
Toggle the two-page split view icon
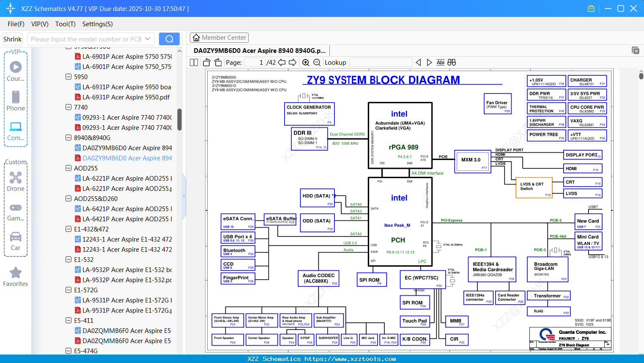tap(194, 63)
